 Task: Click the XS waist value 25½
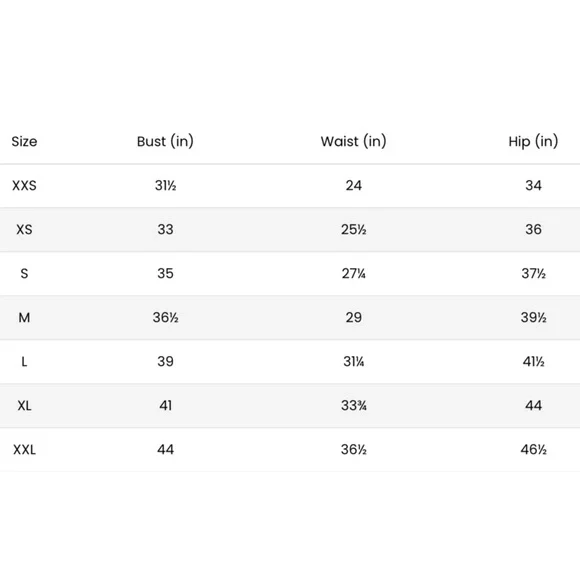pyautogui.click(x=354, y=230)
